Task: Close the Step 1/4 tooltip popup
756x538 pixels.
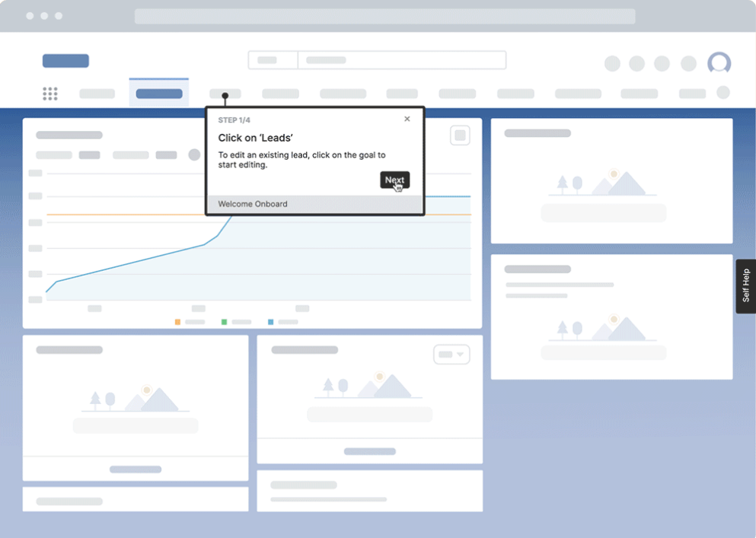Action: point(407,119)
